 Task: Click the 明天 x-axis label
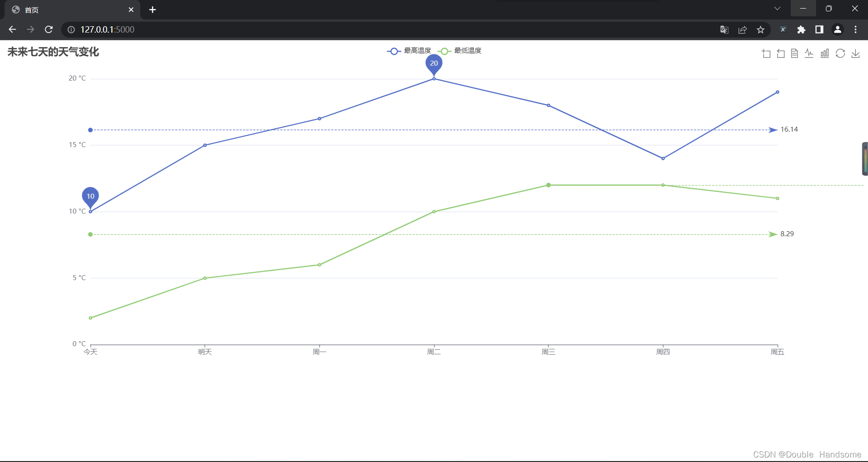205,352
